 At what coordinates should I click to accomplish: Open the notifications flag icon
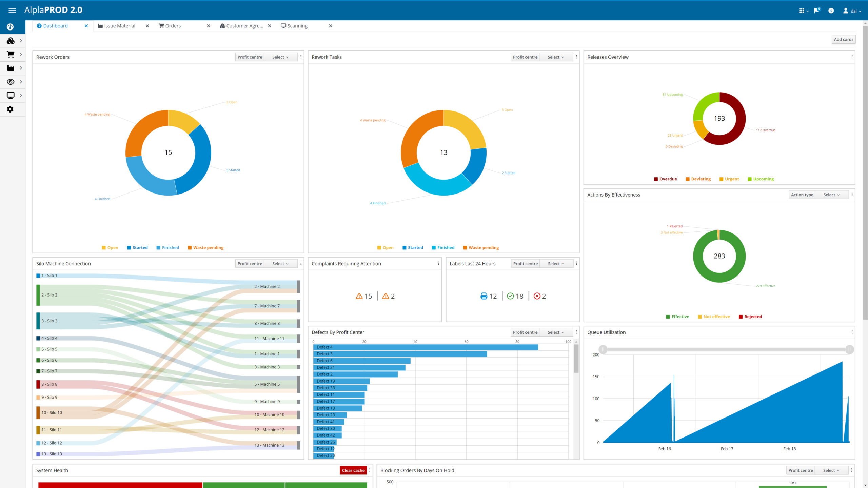(817, 11)
